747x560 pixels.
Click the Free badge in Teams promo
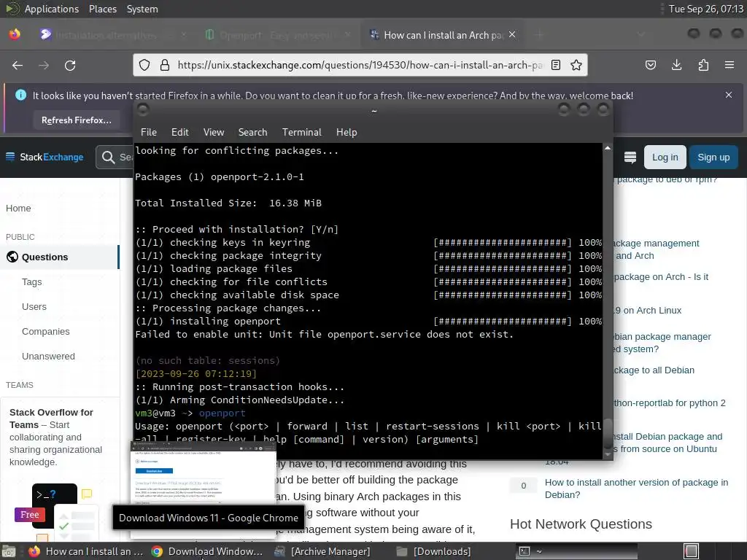(x=29, y=514)
